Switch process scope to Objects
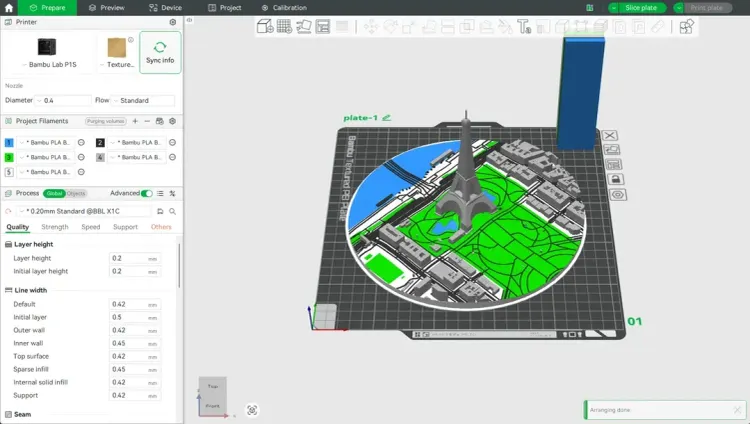The height and width of the screenshot is (424, 750). [76, 193]
